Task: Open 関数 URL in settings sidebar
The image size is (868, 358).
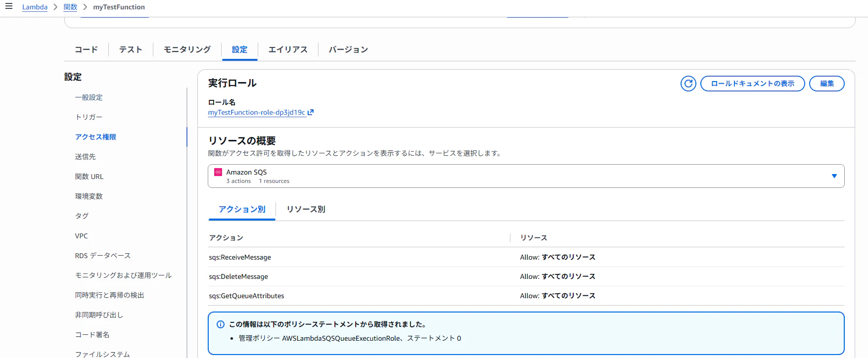Action: 89,177
